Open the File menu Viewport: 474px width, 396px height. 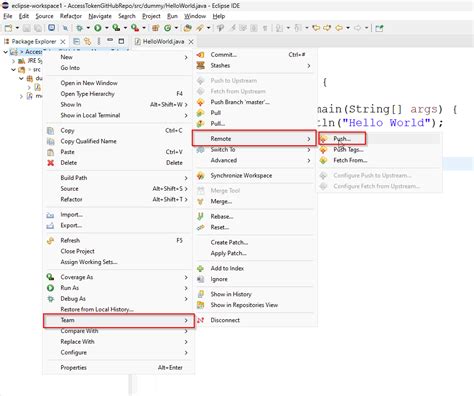click(x=8, y=16)
